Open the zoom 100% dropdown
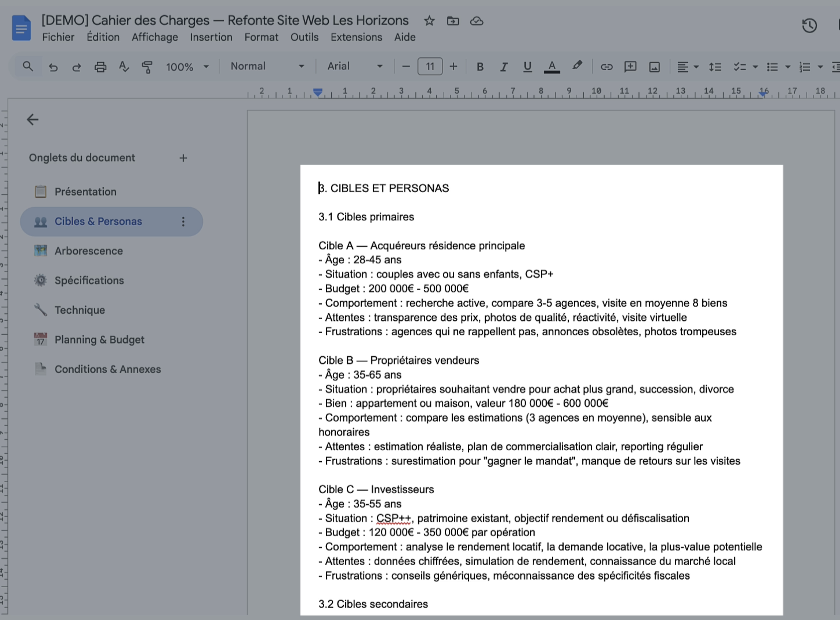840x620 pixels. pyautogui.click(x=187, y=67)
